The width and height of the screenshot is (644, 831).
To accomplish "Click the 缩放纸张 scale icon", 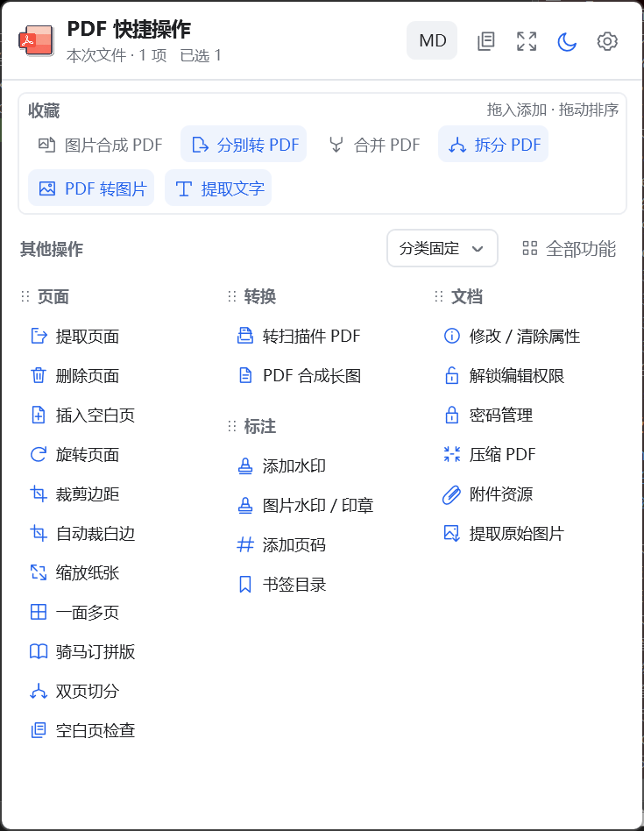I will pyautogui.click(x=39, y=572).
